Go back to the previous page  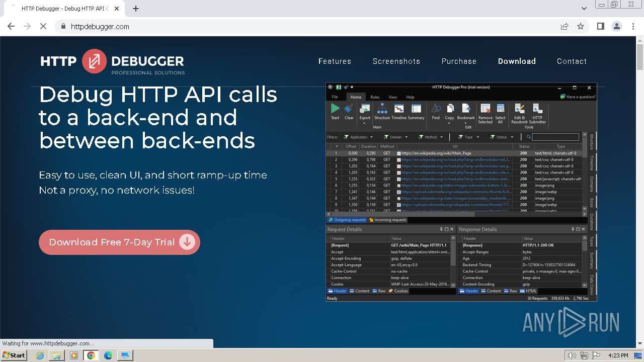click(11, 27)
